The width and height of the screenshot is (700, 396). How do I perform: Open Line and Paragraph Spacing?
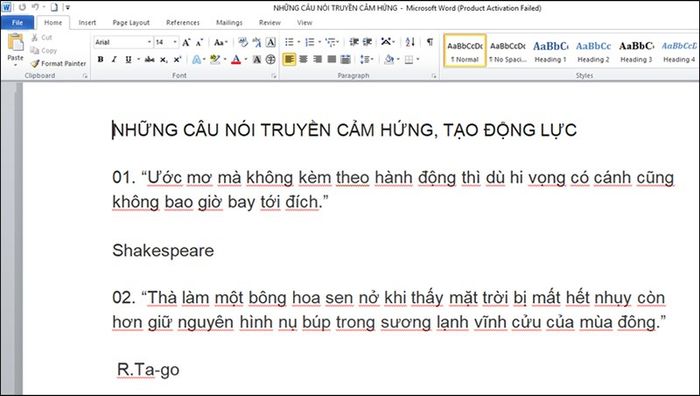(x=366, y=59)
